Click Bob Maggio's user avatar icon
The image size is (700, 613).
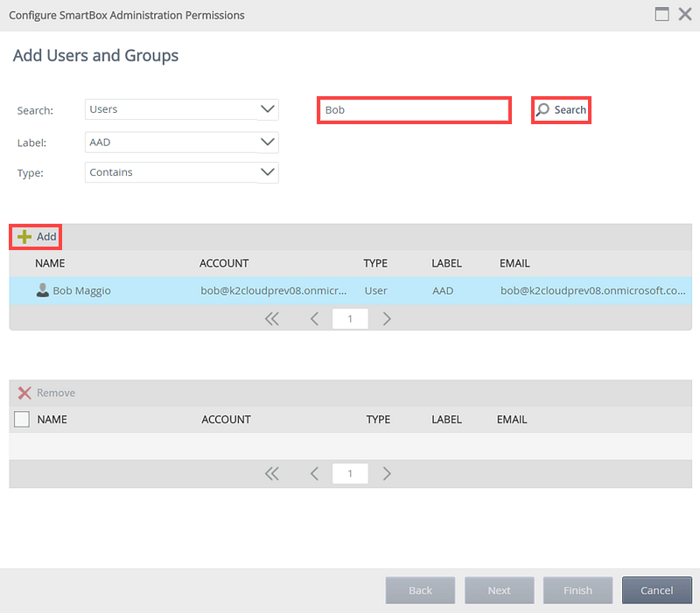tap(42, 290)
